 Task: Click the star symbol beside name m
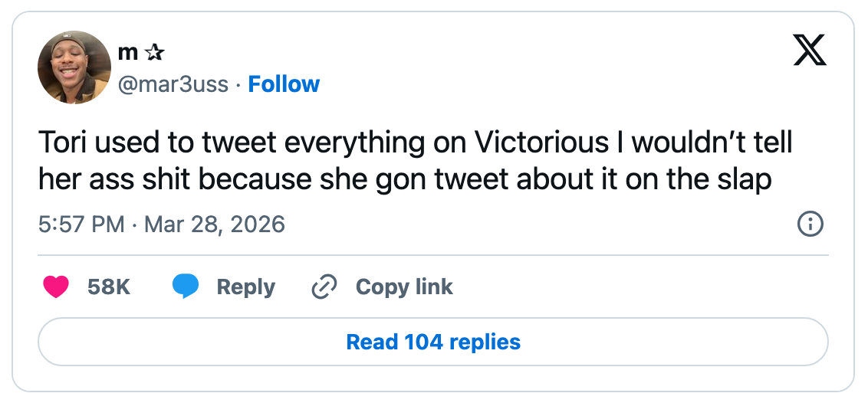154,53
